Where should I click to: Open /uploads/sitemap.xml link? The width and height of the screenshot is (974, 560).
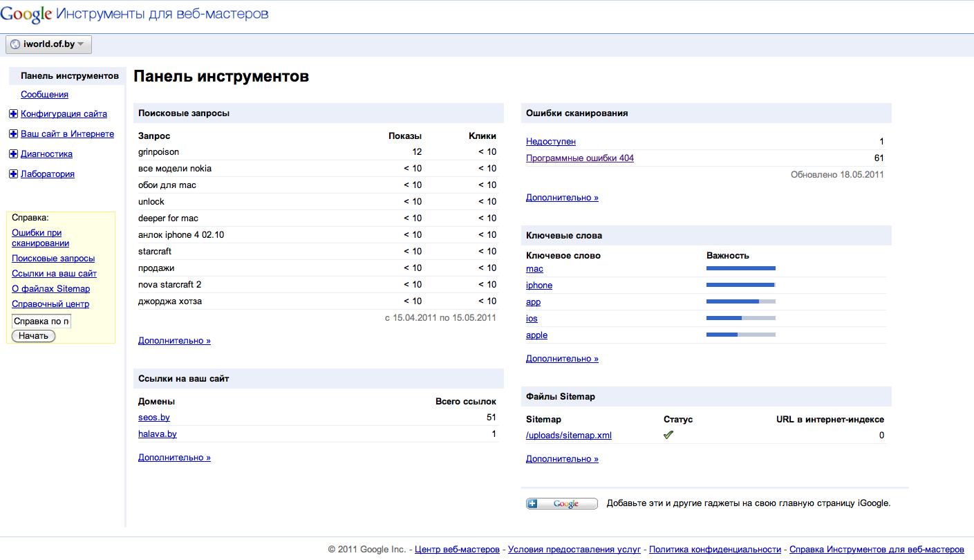(569, 436)
